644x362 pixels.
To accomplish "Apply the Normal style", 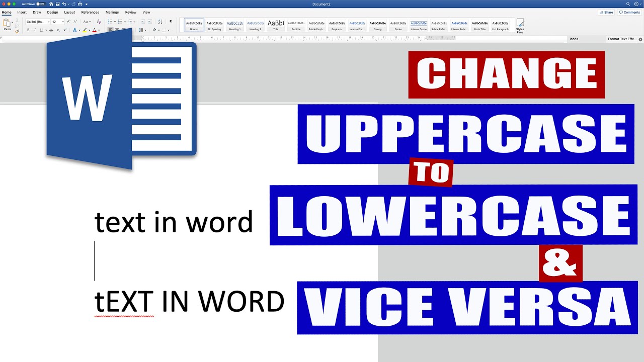I will click(194, 25).
